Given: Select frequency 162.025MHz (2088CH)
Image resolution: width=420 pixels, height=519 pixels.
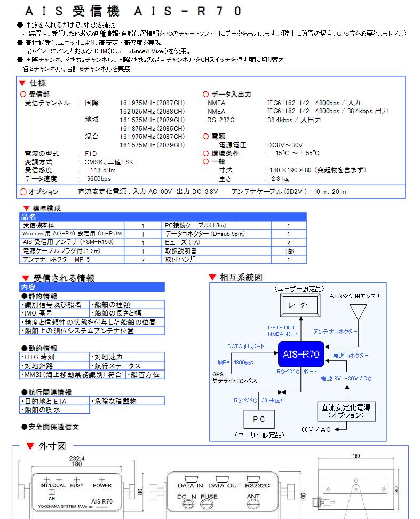Looking at the screenshot, I should point(152,112).
